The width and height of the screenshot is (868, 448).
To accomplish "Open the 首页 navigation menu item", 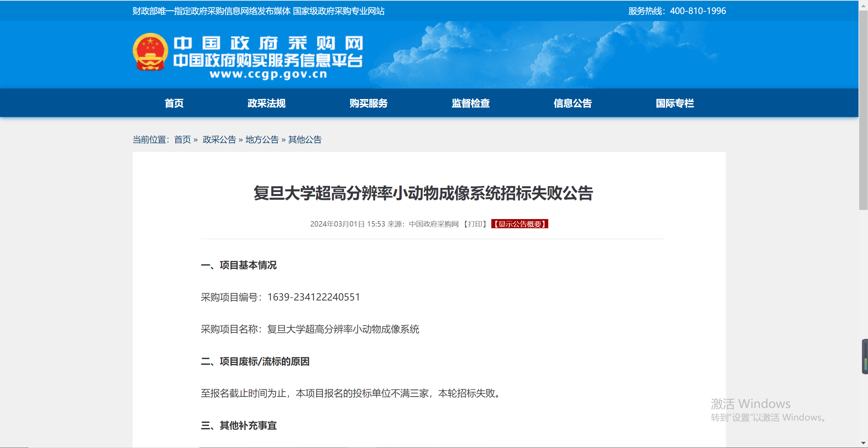I will click(x=174, y=103).
